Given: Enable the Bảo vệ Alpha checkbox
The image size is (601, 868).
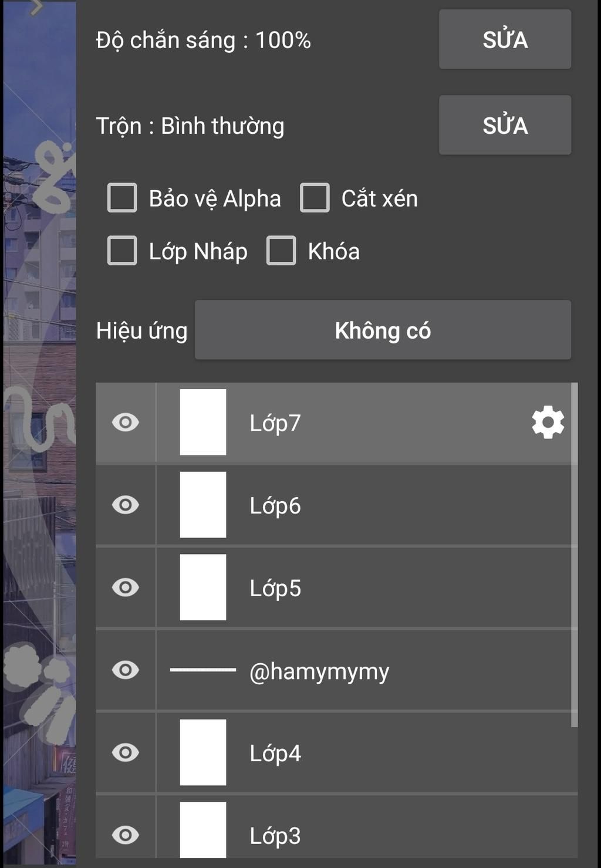Looking at the screenshot, I should click(x=122, y=198).
